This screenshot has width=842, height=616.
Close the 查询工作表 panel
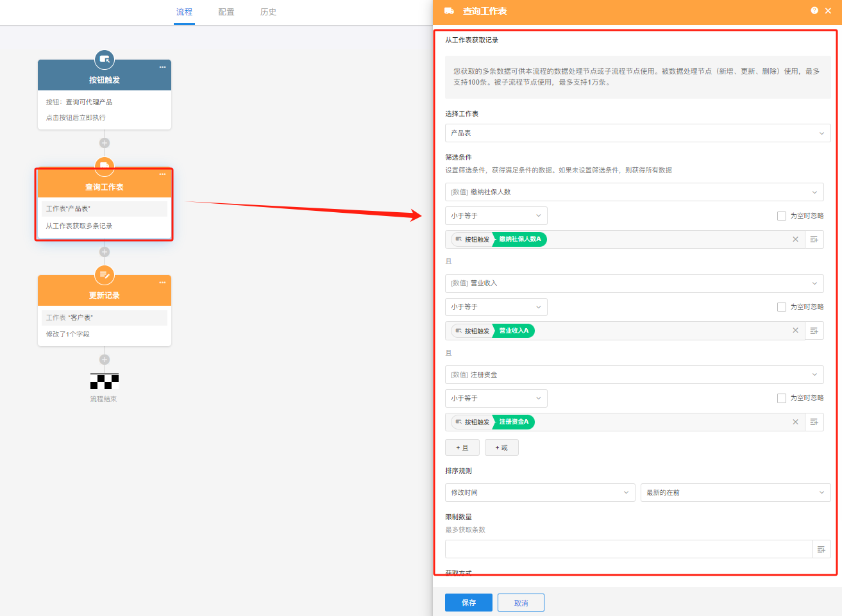[x=829, y=11]
